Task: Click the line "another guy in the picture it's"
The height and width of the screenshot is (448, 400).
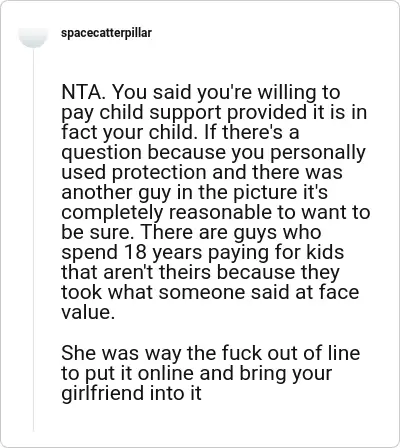Action: coord(194,193)
